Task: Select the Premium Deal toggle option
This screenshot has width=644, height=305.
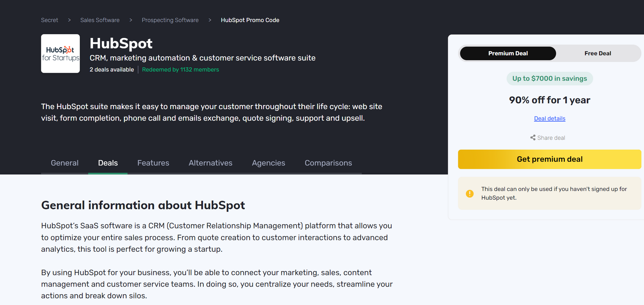Action: pos(508,53)
